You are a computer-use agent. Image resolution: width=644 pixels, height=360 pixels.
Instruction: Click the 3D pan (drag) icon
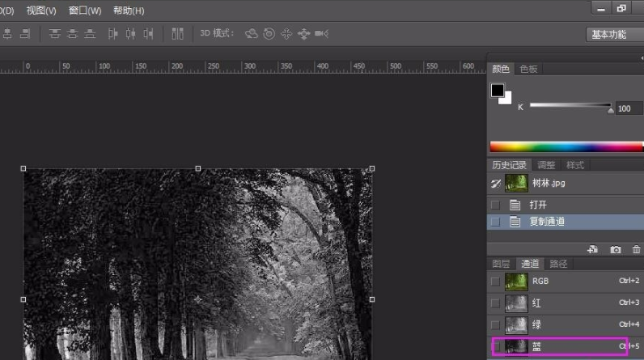coord(286,33)
